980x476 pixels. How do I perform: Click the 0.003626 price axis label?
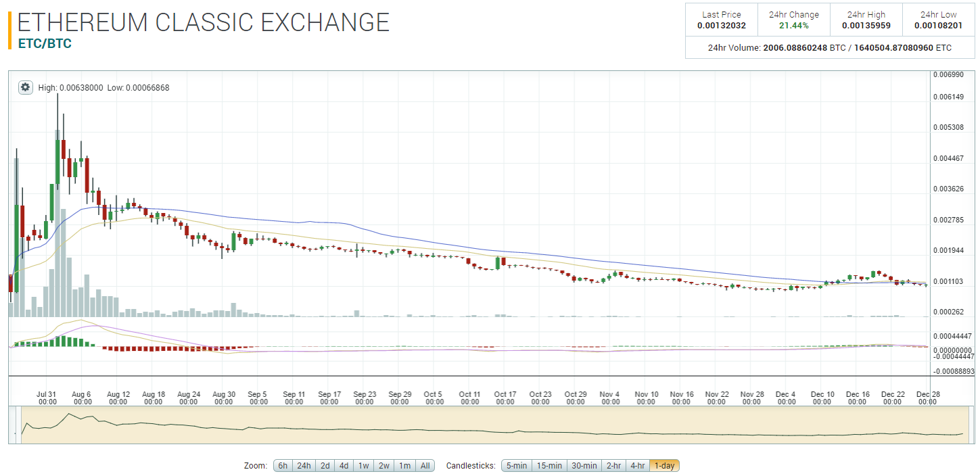click(948, 189)
